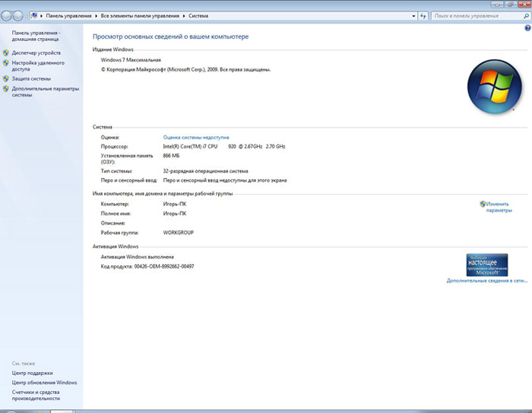This screenshot has height=413, width=532.
Task: Click the shield icon next to "Защита системы"
Action: click(6, 78)
